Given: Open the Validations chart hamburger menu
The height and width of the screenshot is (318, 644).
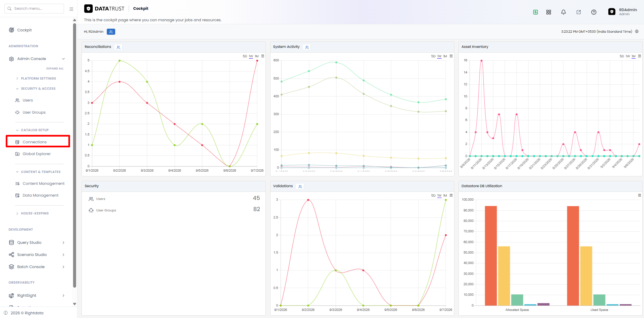Looking at the screenshot, I should point(451,195).
